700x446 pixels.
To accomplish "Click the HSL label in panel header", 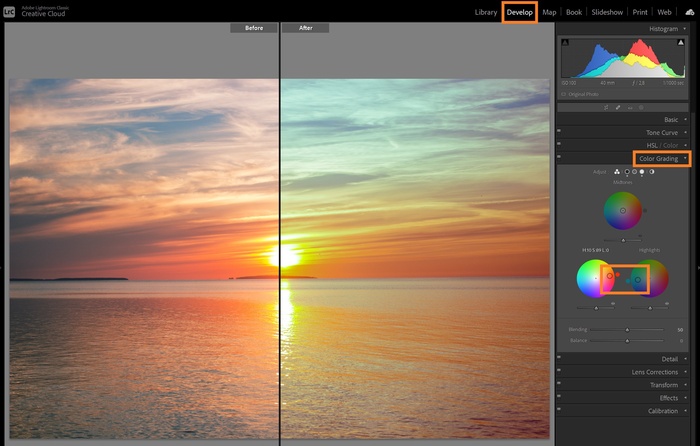I will (x=652, y=146).
